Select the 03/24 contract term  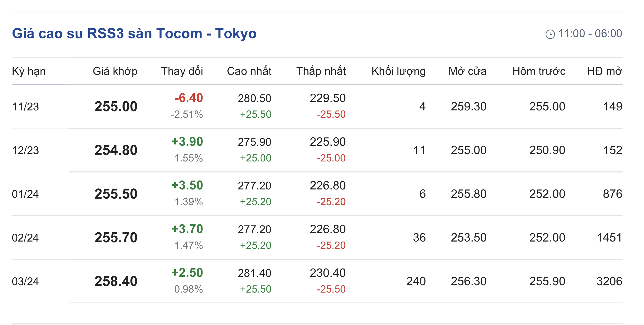click(25, 282)
